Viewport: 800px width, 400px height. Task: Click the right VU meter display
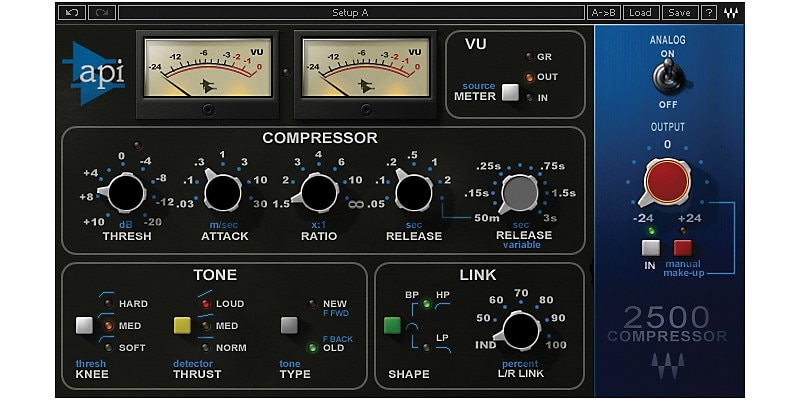pos(365,68)
